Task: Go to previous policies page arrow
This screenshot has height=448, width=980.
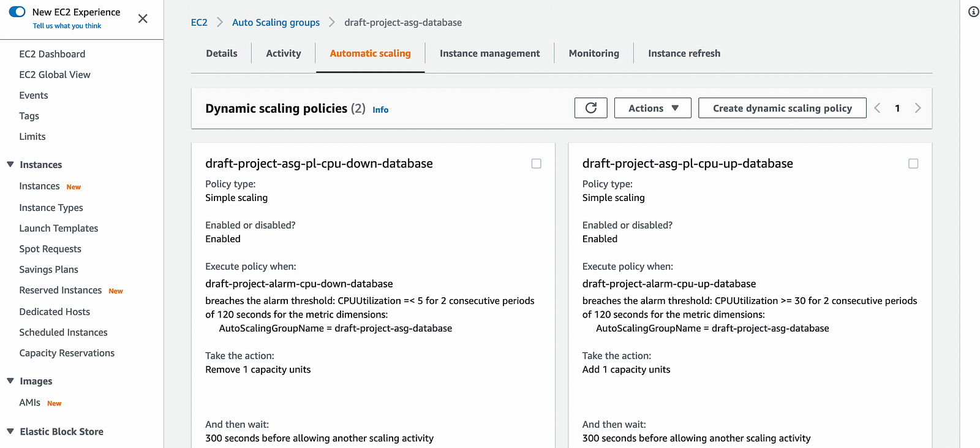Action: [x=877, y=108]
